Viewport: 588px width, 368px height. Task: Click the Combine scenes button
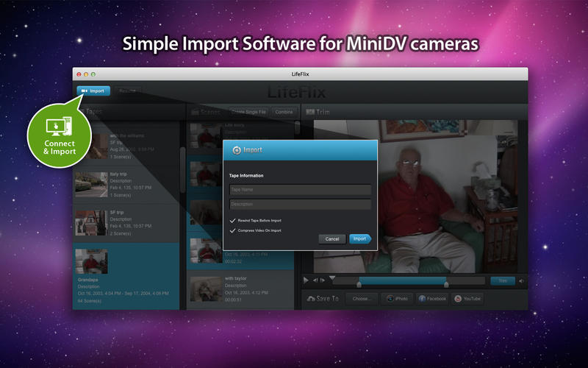point(284,112)
